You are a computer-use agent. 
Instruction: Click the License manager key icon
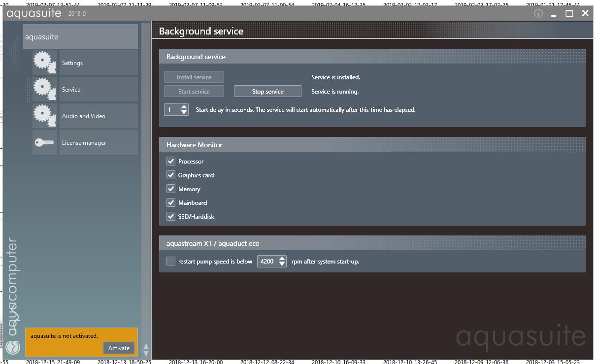[x=45, y=142]
